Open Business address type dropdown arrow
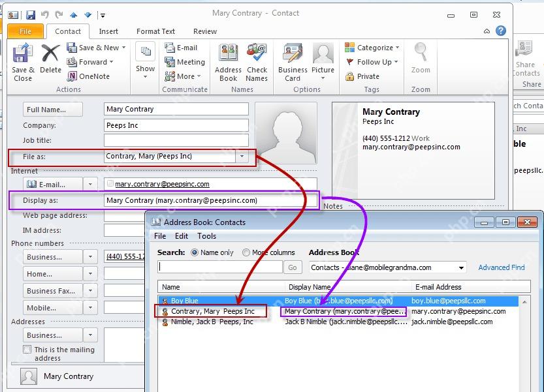This screenshot has width=544, height=392. coord(90,335)
